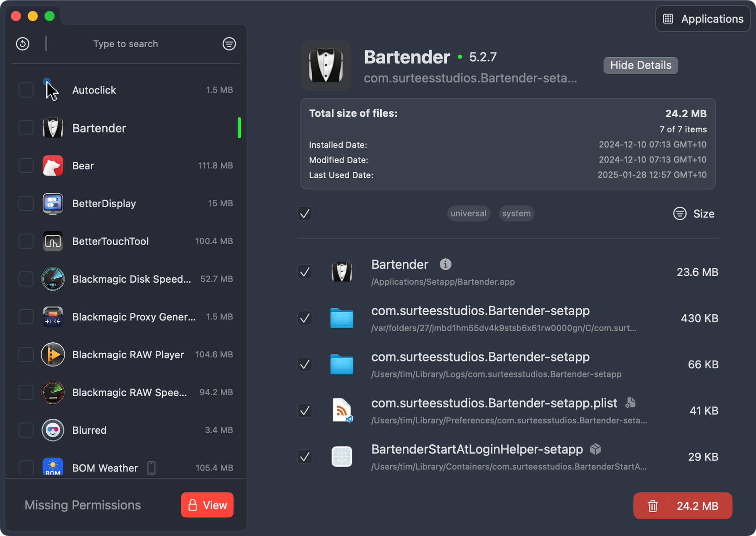
Task: Click inside the Type to search field
Action: point(125,44)
